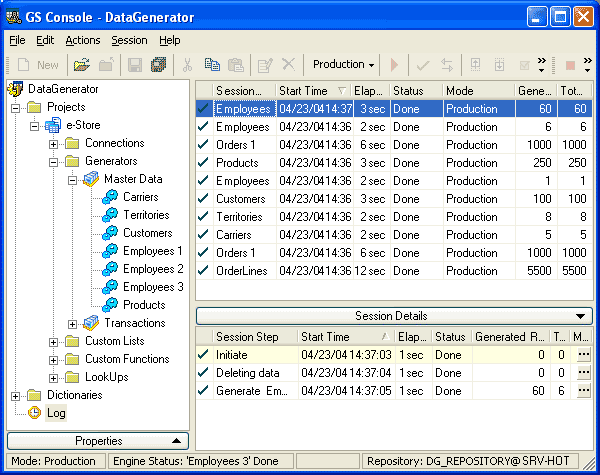Click the Session Details bar button
Screen dimensions: 600x475
[395, 316]
